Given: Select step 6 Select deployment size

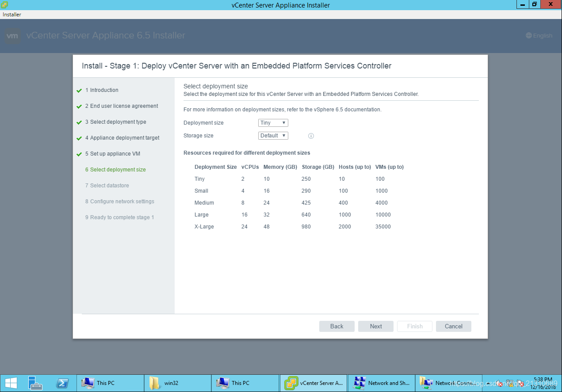Looking at the screenshot, I should [x=115, y=170].
